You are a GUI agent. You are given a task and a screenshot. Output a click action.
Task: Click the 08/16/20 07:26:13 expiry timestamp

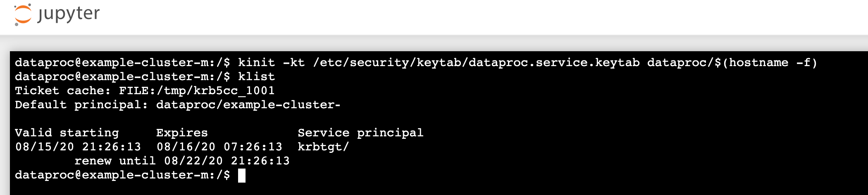coord(219,147)
